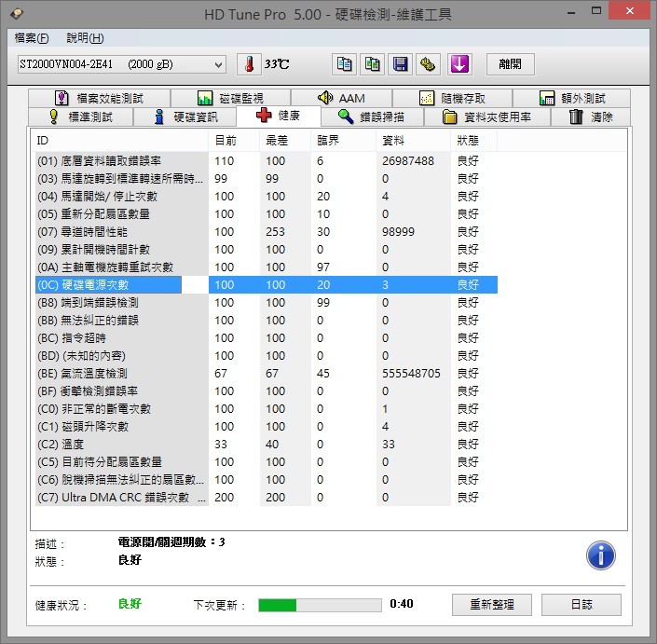Click the 重新整理 button

[x=492, y=605]
